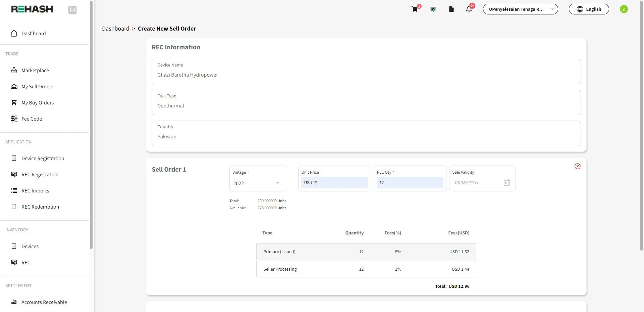Click the REC Imports list icon
644x312 pixels.
coord(14,190)
